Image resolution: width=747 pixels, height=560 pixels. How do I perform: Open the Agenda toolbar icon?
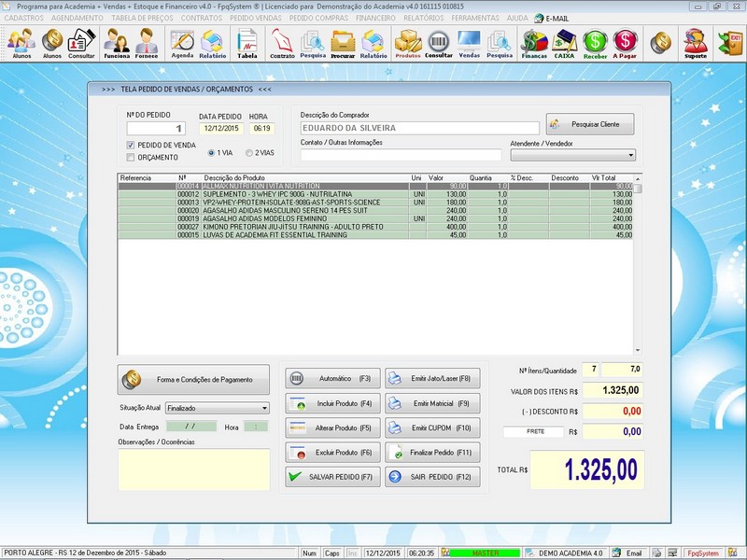coord(182,43)
